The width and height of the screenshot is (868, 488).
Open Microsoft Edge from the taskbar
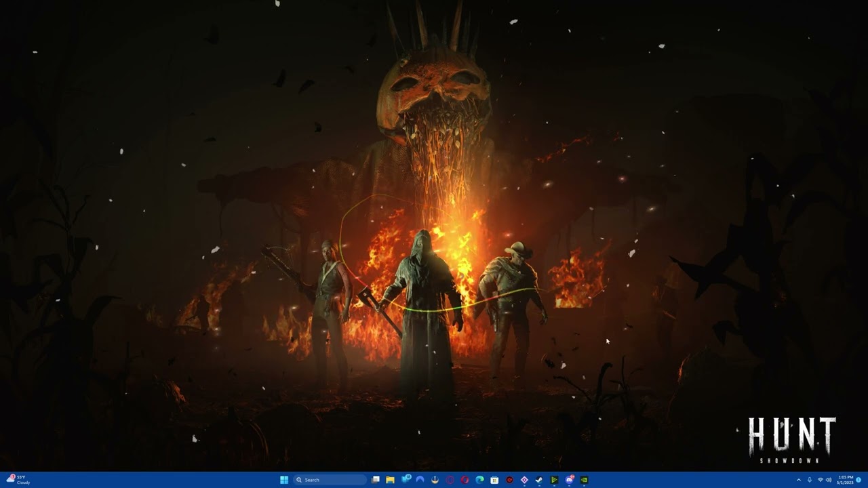[480, 480]
